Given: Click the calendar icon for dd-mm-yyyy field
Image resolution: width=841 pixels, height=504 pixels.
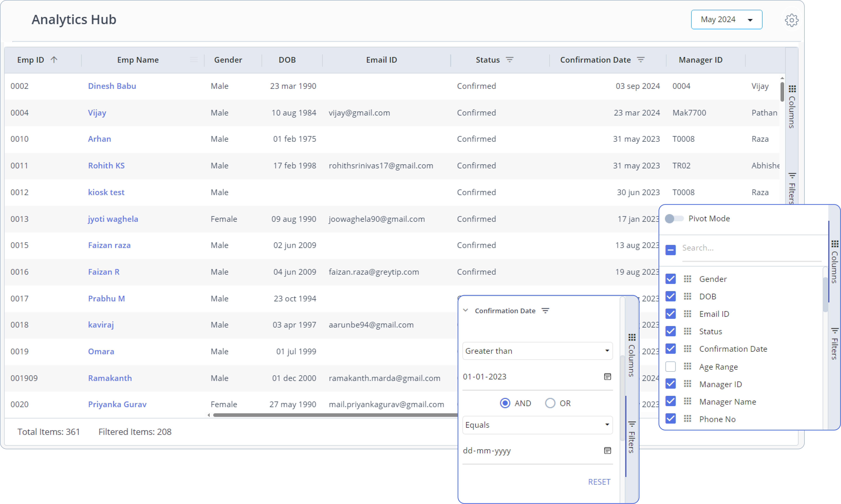Looking at the screenshot, I should (608, 450).
